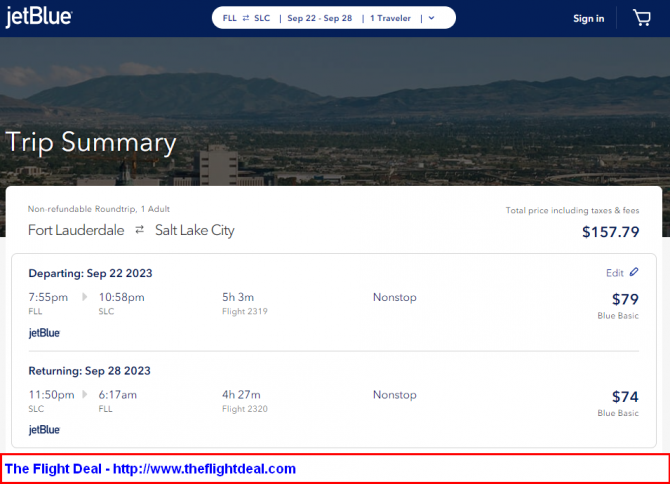Click the SLC destination code in search bar

[x=262, y=18]
